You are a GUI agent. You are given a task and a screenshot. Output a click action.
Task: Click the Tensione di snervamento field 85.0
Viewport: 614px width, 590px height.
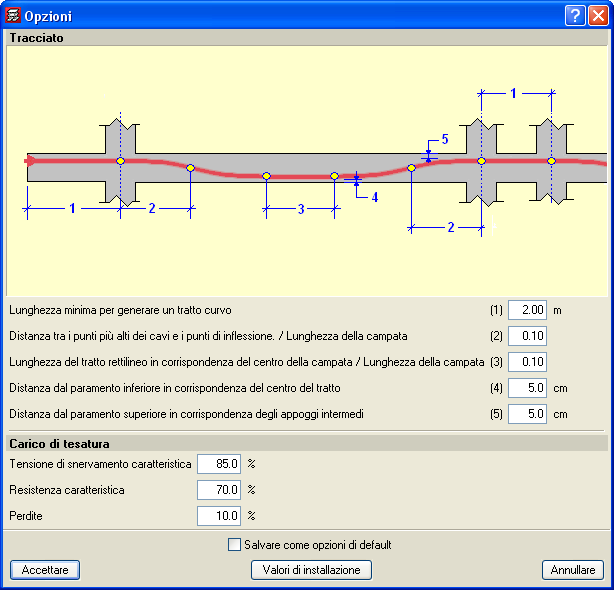tap(219, 464)
